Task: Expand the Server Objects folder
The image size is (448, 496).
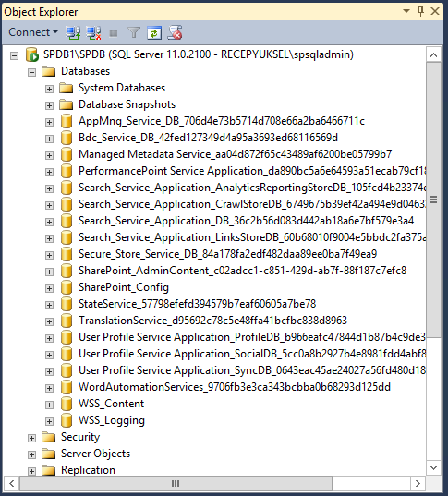Action: [x=31, y=454]
